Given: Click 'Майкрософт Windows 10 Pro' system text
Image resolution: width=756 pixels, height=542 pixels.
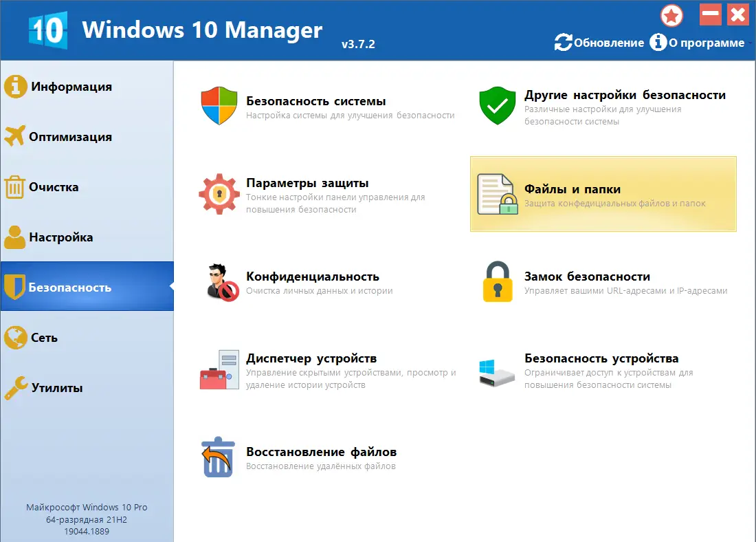Looking at the screenshot, I should click(87, 507).
